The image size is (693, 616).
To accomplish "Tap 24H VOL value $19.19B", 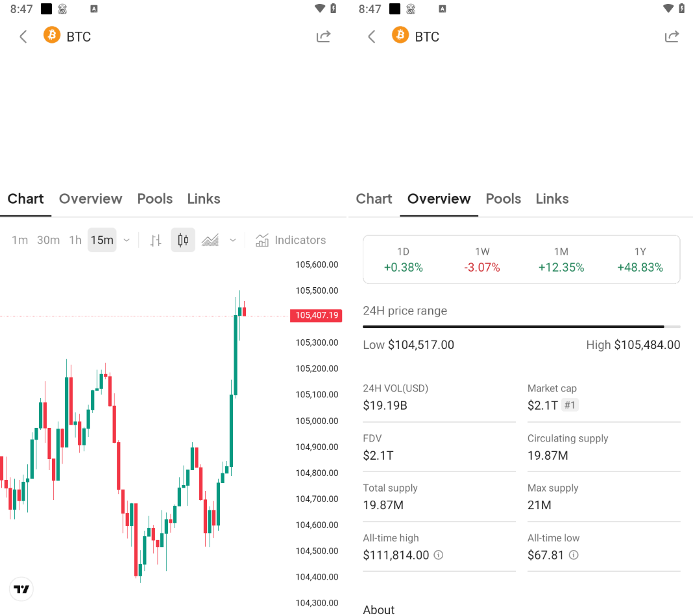I will pos(385,405).
